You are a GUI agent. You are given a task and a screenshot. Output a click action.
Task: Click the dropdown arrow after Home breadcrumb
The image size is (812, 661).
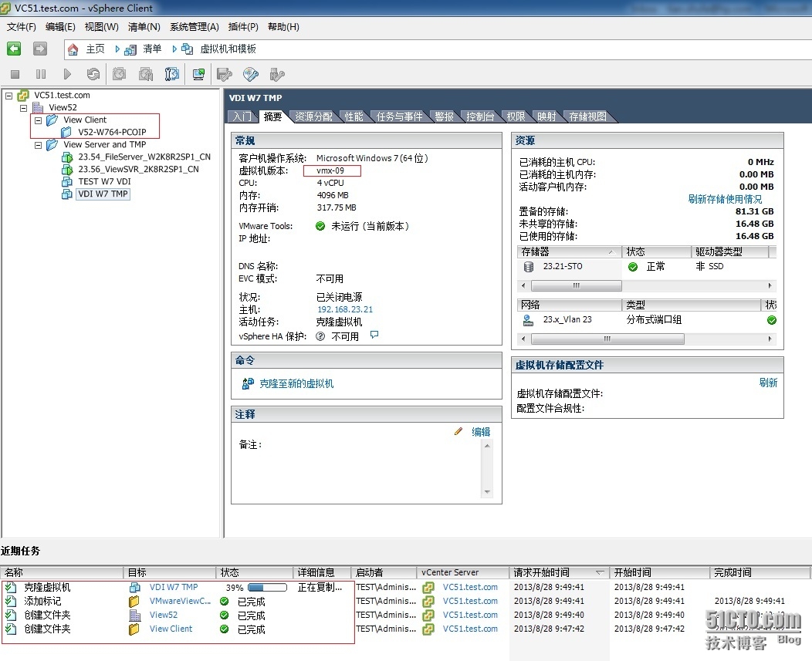coord(117,49)
